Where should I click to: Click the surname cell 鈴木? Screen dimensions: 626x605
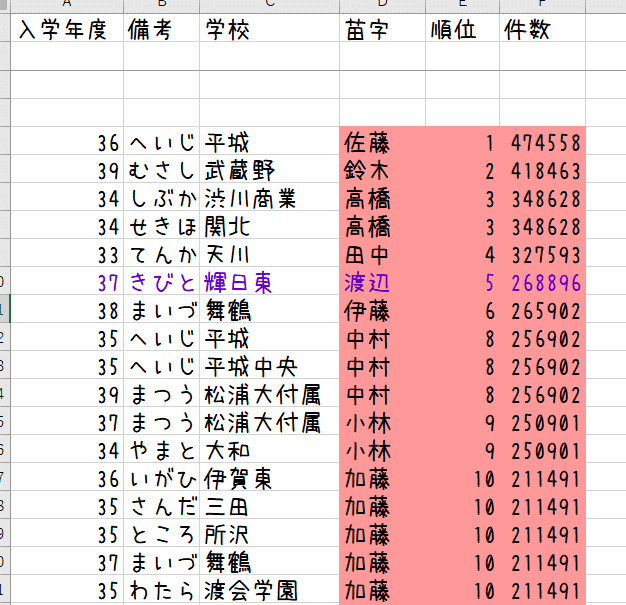382,169
